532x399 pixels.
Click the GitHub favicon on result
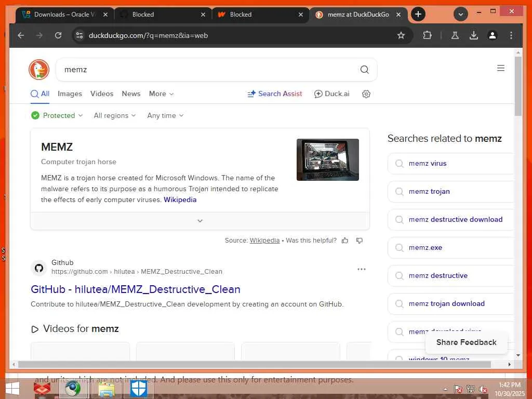pos(39,268)
